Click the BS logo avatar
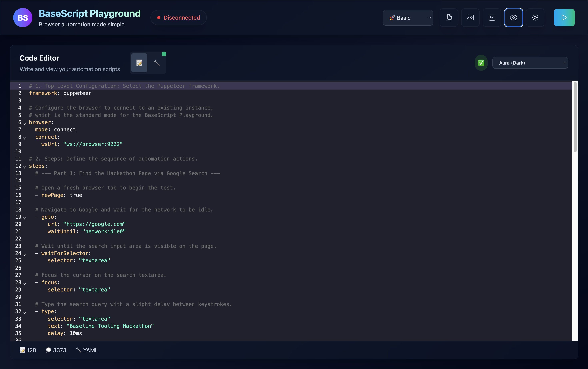Viewport: 588px width, 369px height. (x=23, y=18)
